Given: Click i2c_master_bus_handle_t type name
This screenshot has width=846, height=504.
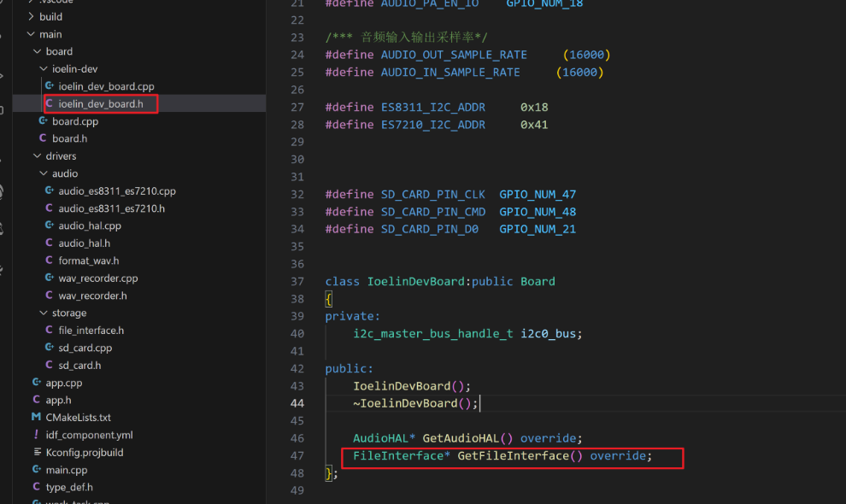Looking at the screenshot, I should tap(432, 333).
